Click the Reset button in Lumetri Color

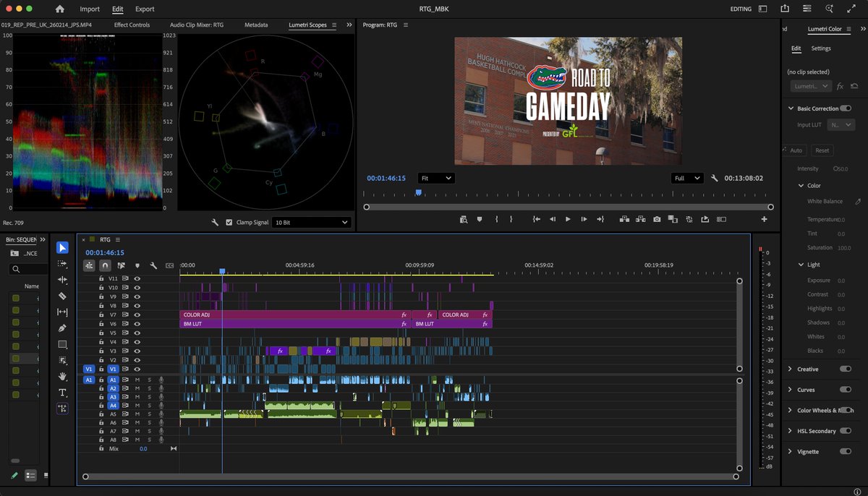tap(822, 150)
